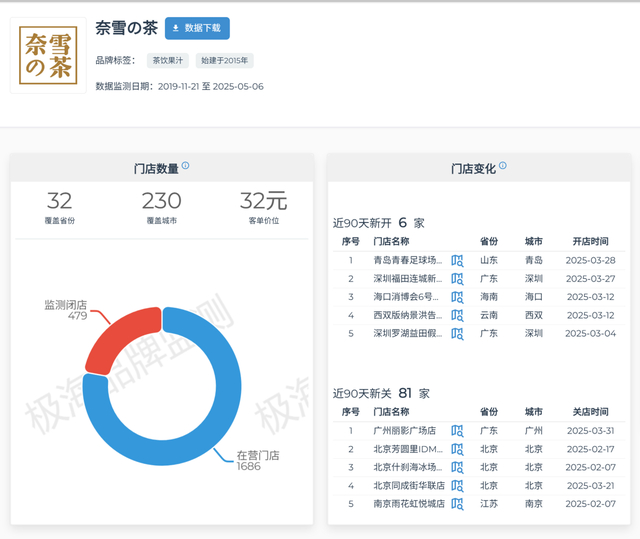Click the 奈雪の茶 brand logo
The image size is (640, 539).
(x=48, y=56)
